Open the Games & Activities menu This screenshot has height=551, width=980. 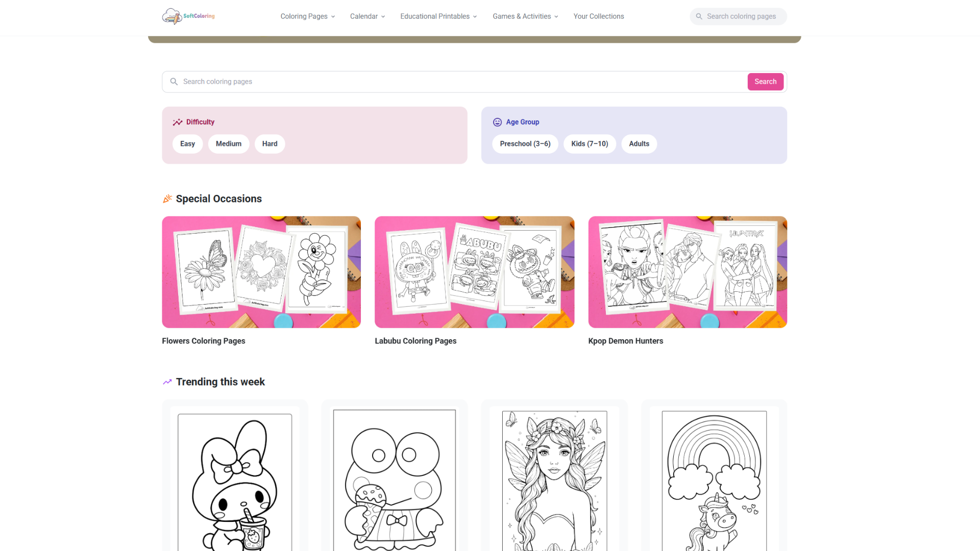[525, 16]
